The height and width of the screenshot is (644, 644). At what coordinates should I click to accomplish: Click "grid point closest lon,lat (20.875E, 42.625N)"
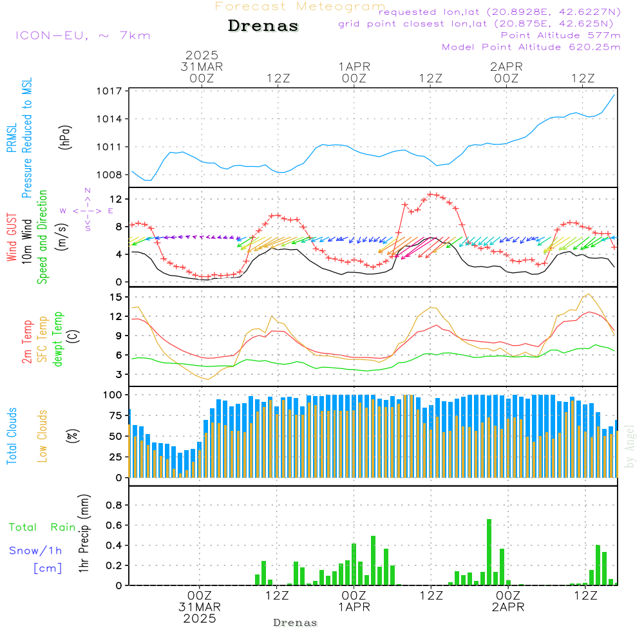[476, 24]
